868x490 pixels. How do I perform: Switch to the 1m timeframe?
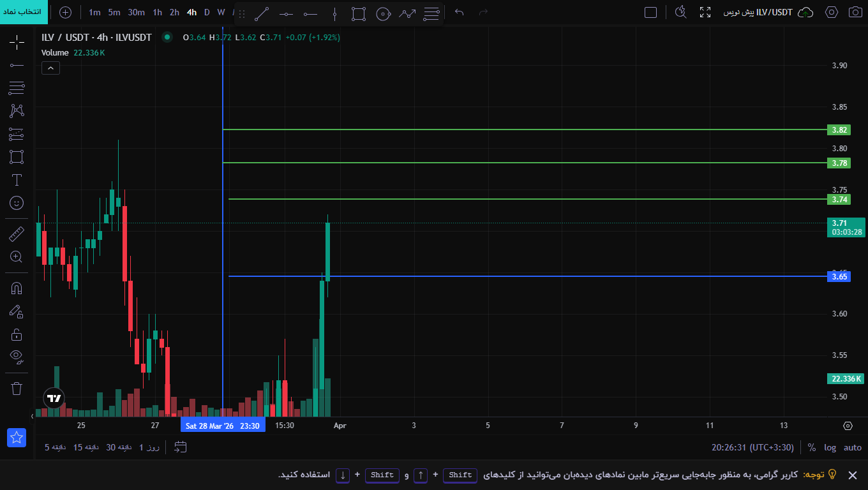coord(94,12)
